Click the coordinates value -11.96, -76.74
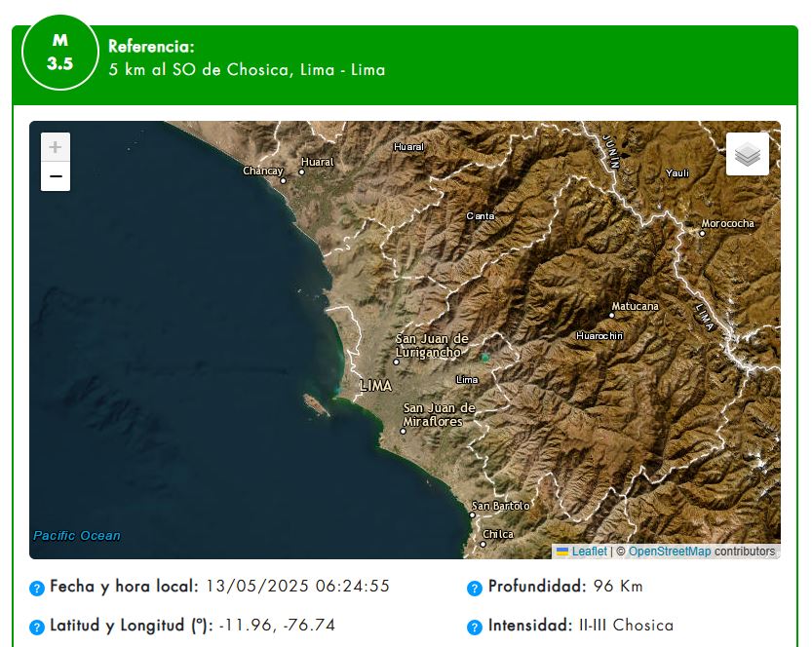Screen dimensions: 812x647 click(277, 626)
